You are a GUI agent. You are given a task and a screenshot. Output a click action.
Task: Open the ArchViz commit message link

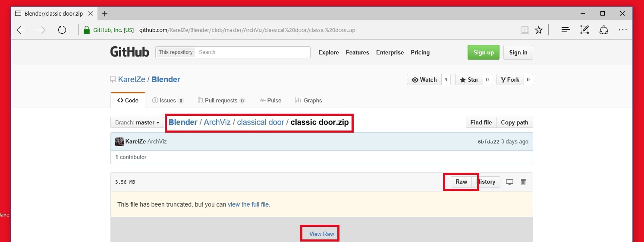[x=157, y=142]
